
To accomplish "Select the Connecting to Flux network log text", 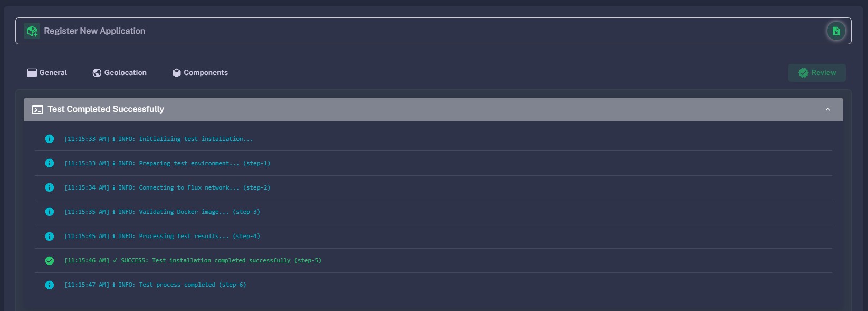I will pos(167,188).
